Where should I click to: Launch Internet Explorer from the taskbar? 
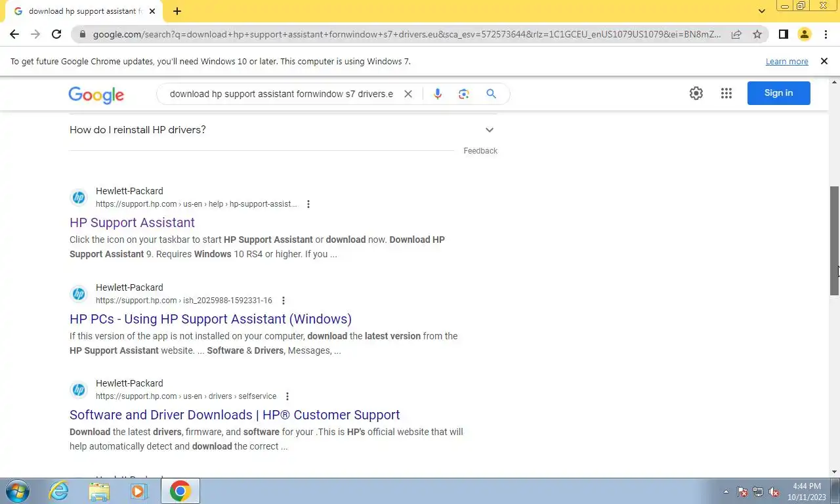(x=59, y=491)
